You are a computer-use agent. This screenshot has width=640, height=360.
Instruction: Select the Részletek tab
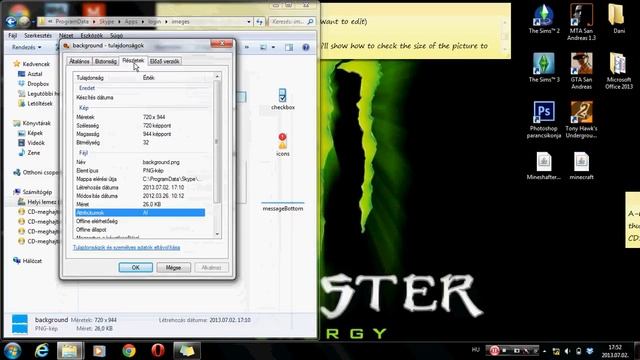(133, 60)
